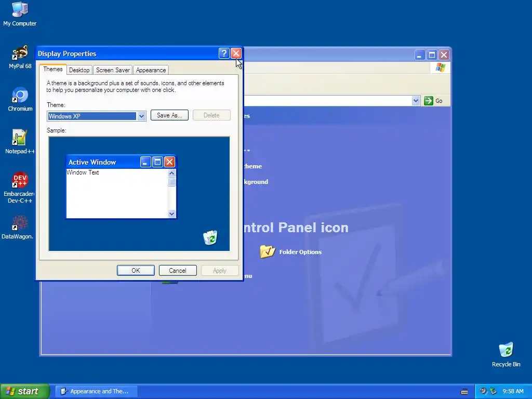Viewport: 532px width, 399px height.
Task: Click the Folder Options control panel icon
Action: [x=268, y=251]
